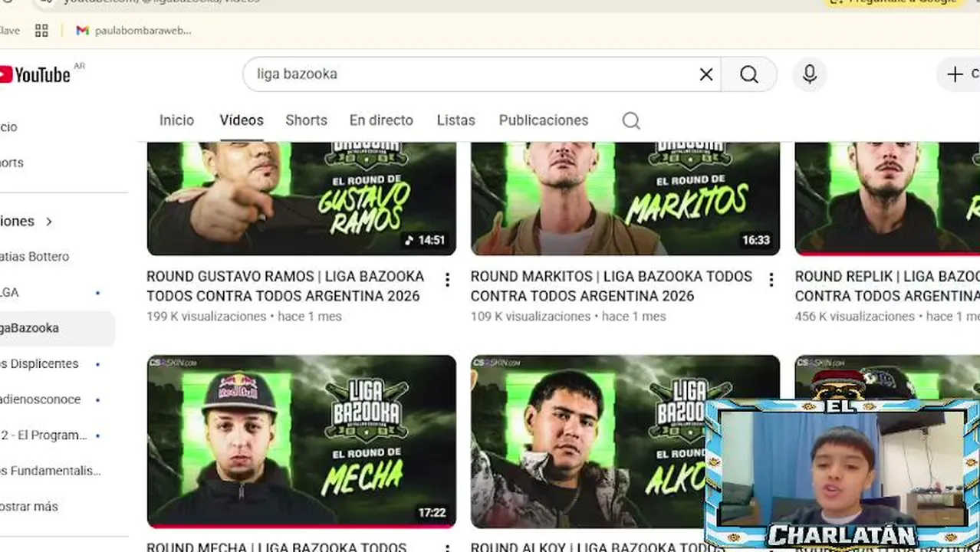Click the 17:22 duration badge
Viewport: 980px width, 552px height.
click(x=432, y=512)
